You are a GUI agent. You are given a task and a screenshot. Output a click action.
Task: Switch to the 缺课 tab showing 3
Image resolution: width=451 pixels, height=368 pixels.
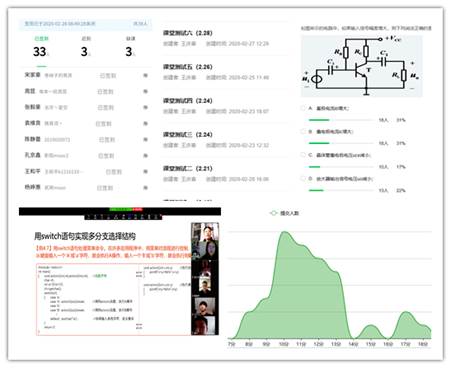click(x=130, y=47)
